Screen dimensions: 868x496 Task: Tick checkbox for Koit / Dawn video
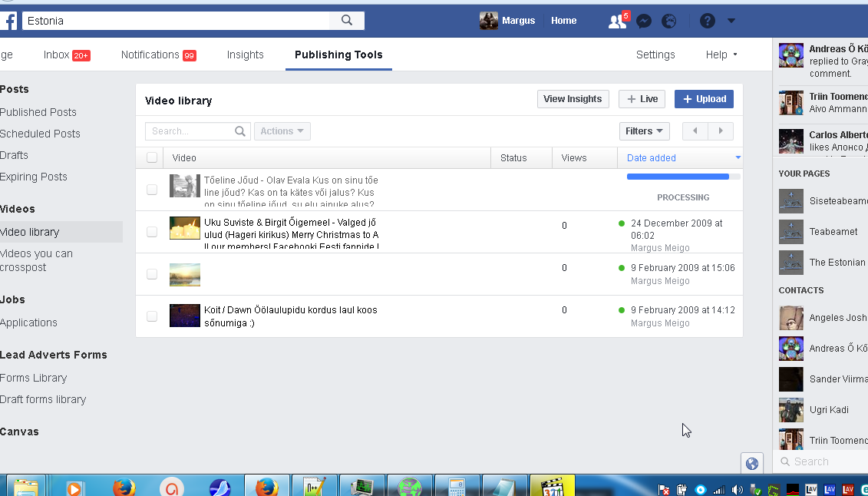(152, 316)
